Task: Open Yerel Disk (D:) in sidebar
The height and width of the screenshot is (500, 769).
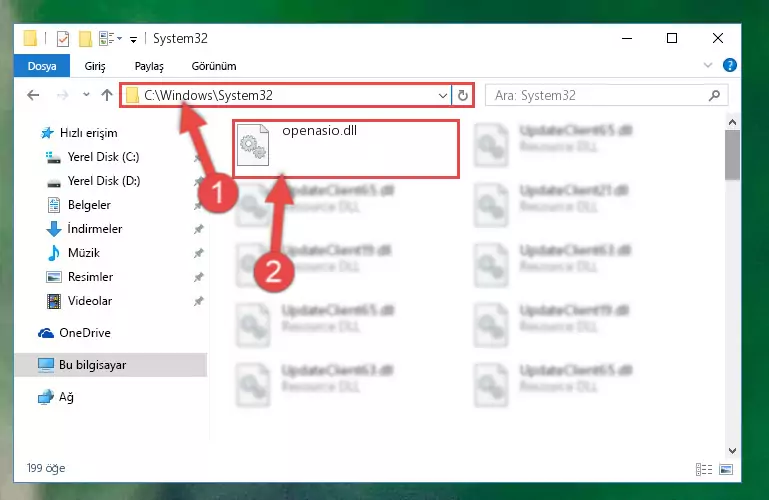Action: (x=103, y=181)
